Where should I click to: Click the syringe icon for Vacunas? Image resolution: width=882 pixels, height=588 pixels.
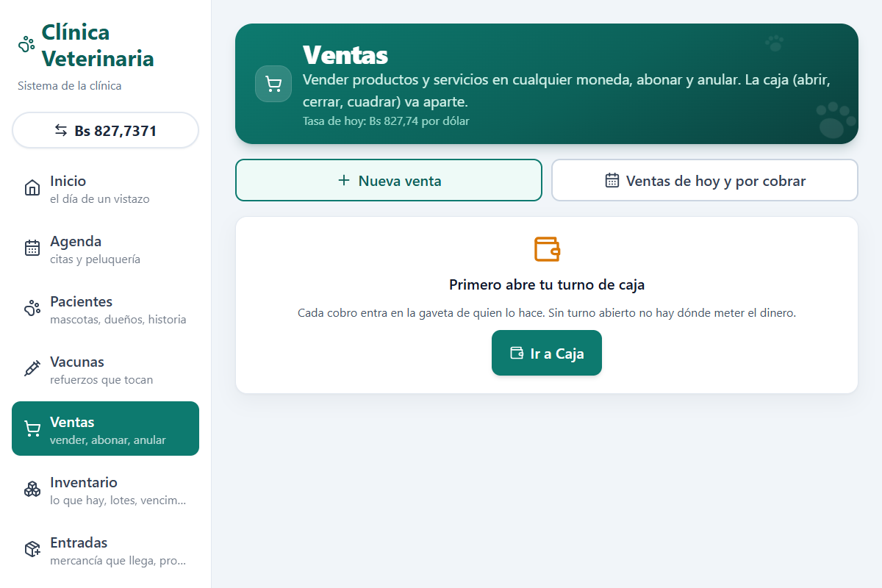(32, 369)
